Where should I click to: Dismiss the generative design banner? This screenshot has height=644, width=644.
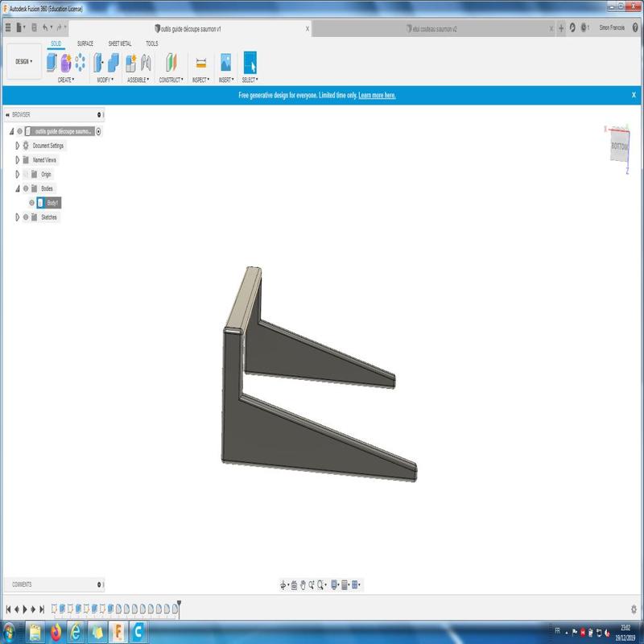[634, 95]
